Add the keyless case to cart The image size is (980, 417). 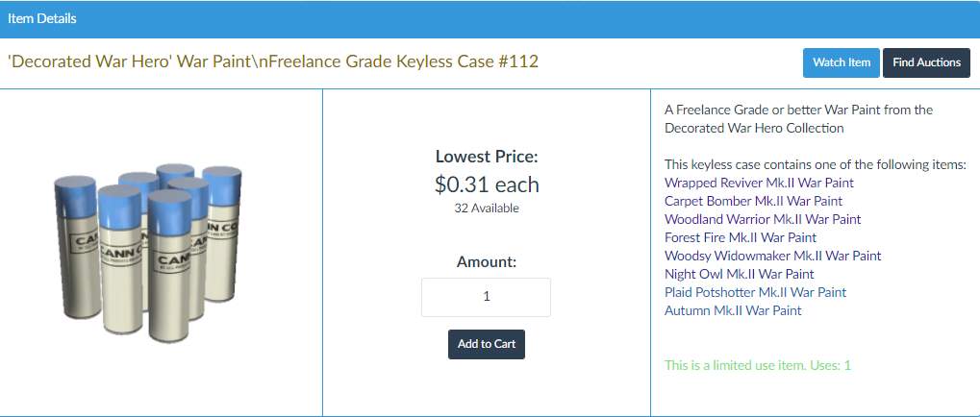pyautogui.click(x=486, y=344)
